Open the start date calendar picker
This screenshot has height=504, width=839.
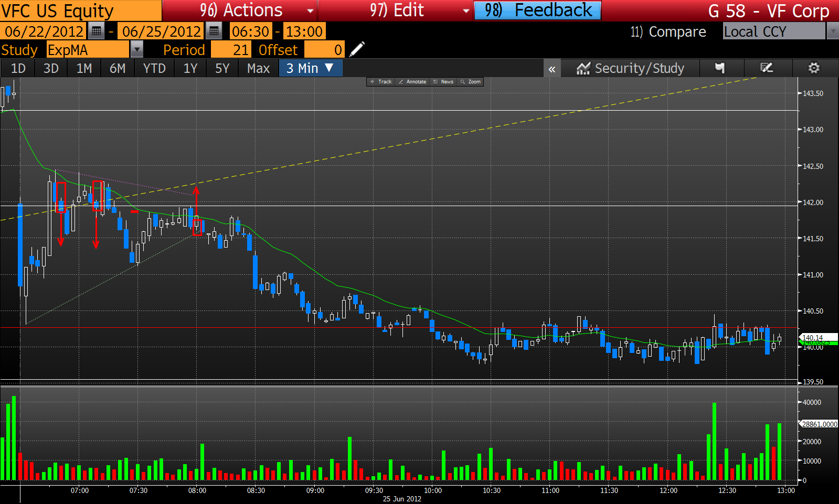(x=97, y=31)
